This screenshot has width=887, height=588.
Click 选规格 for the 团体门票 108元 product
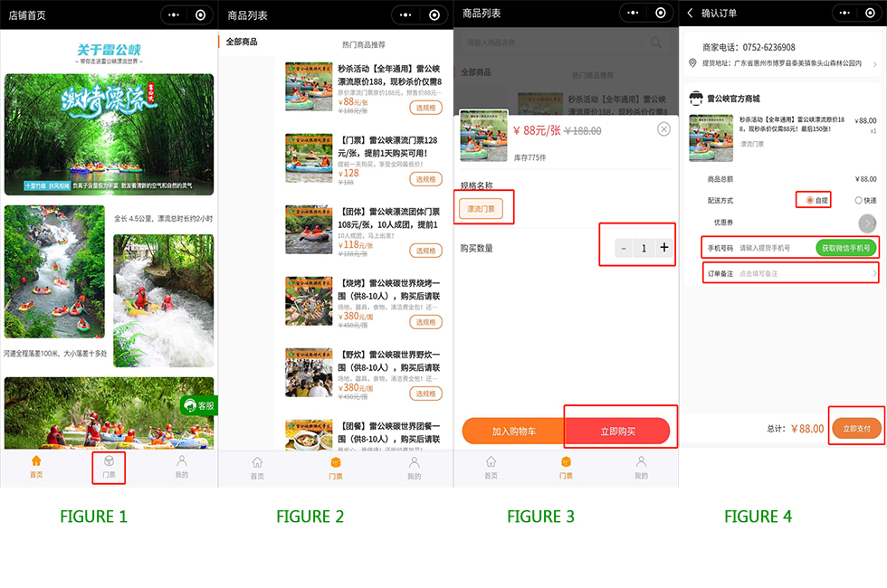pyautogui.click(x=425, y=251)
